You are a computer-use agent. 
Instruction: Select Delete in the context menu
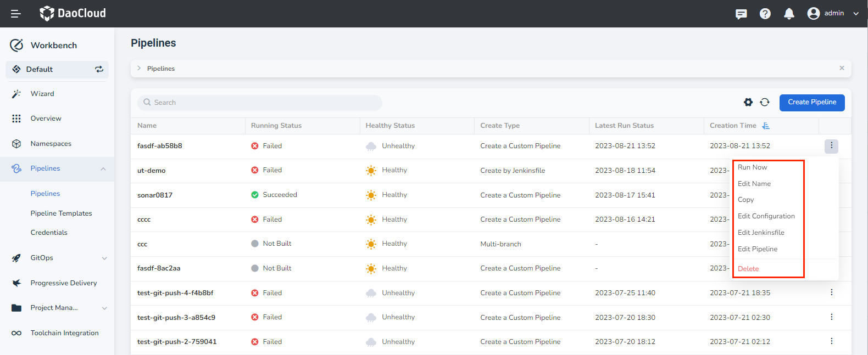click(748, 269)
